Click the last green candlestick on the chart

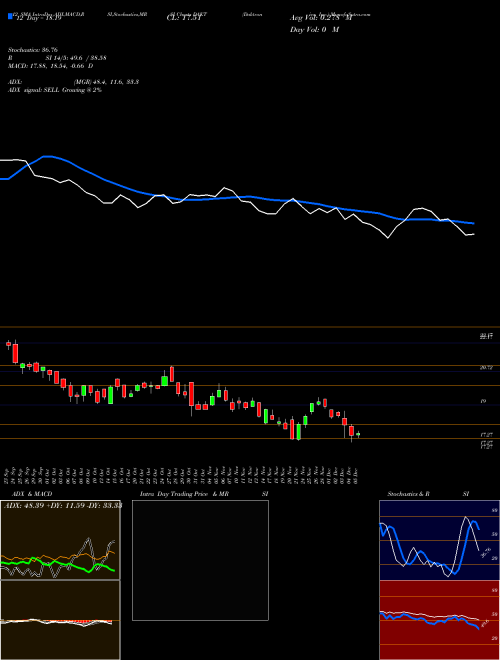tap(358, 434)
